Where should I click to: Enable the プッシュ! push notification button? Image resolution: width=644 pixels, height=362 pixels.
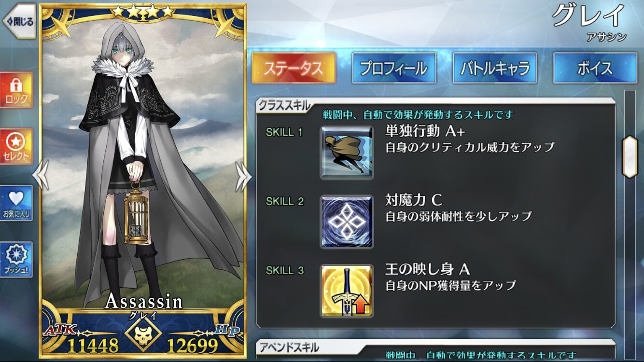click(16, 260)
